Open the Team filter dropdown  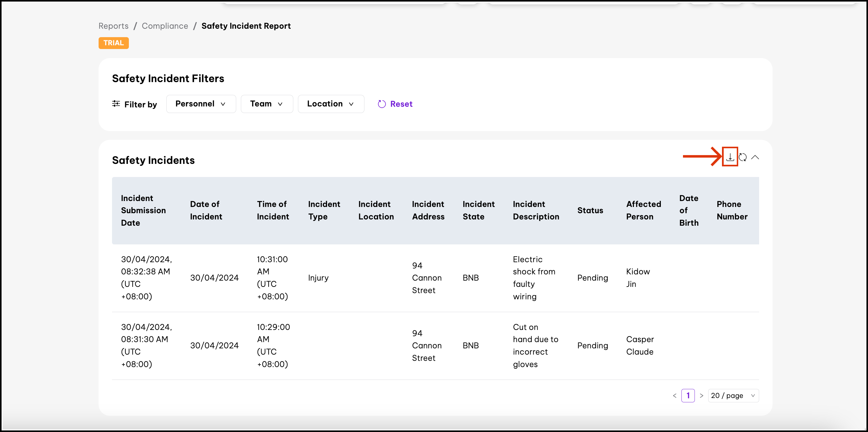(x=266, y=104)
